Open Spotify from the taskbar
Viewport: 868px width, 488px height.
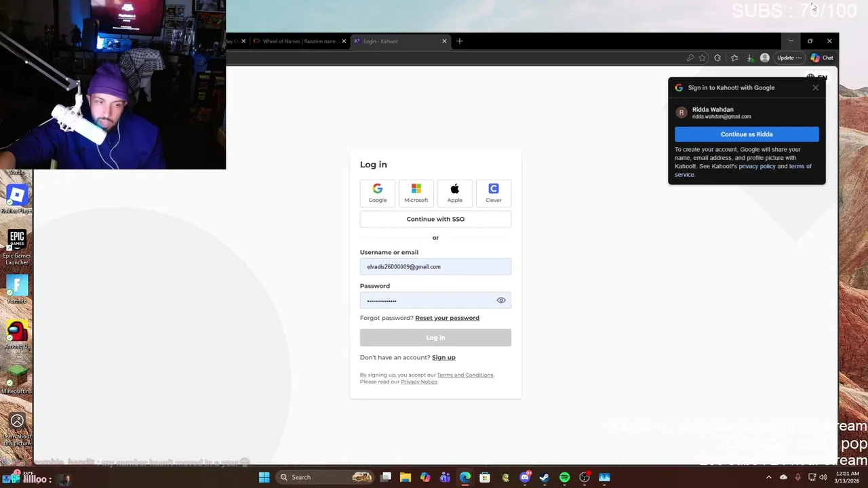point(564,477)
